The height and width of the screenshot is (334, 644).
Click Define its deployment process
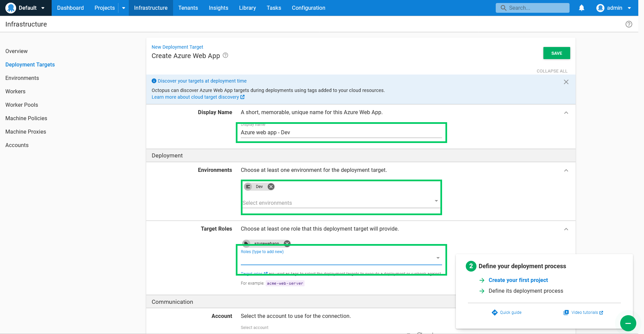(526, 291)
